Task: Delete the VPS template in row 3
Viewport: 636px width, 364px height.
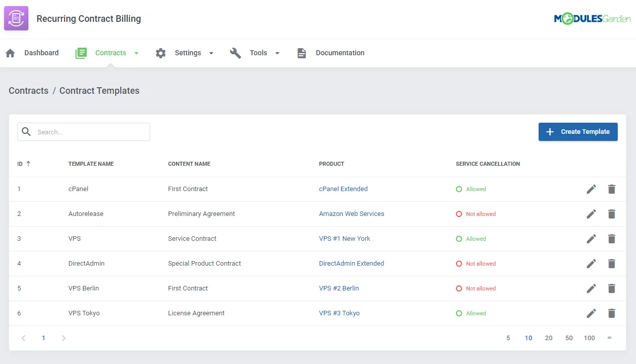Action: pos(612,239)
